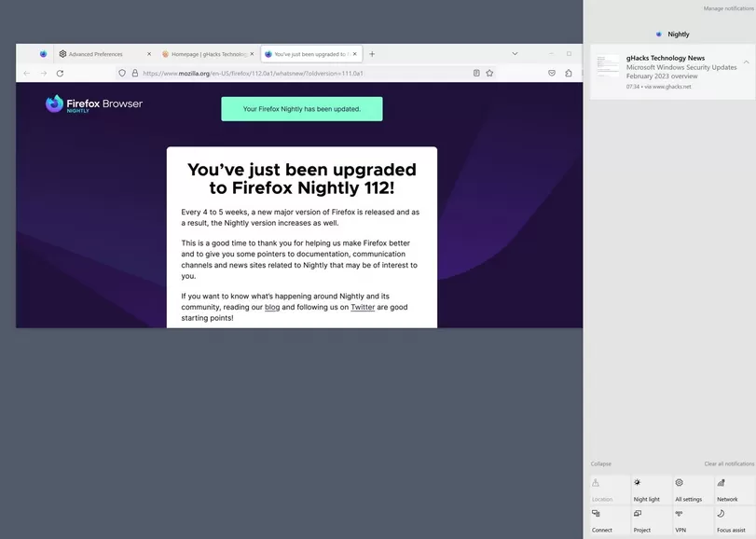Close the Advanced Preferences tab
The height and width of the screenshot is (539, 756).
[x=149, y=54]
